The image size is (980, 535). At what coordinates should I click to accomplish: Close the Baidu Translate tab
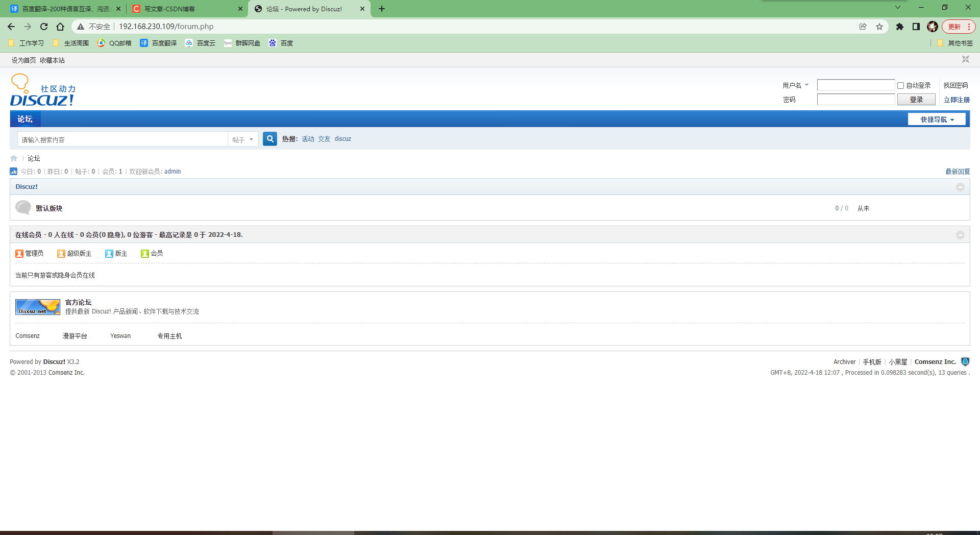(x=118, y=9)
